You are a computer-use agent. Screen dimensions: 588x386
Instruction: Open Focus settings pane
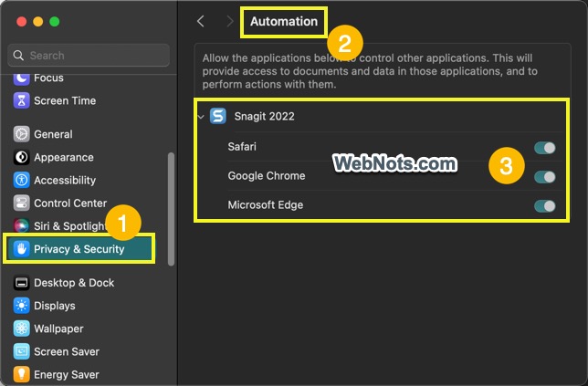point(48,78)
